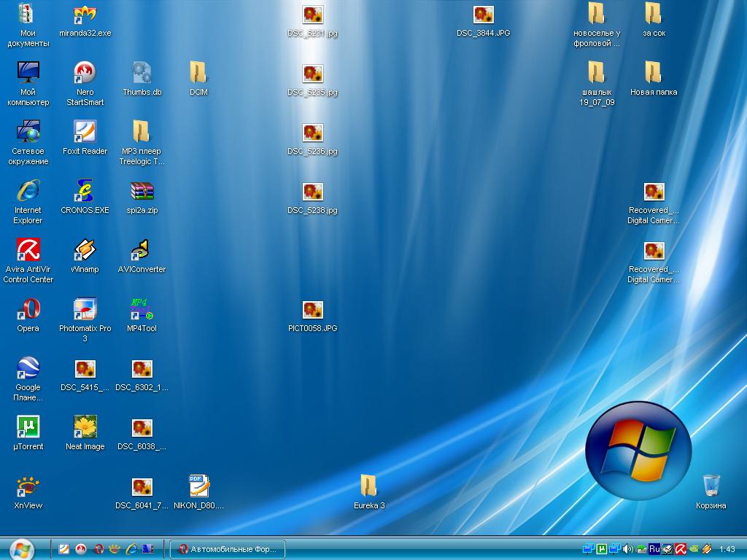
Task: Click the Foxit Reader desktop icon
Action: (x=85, y=133)
